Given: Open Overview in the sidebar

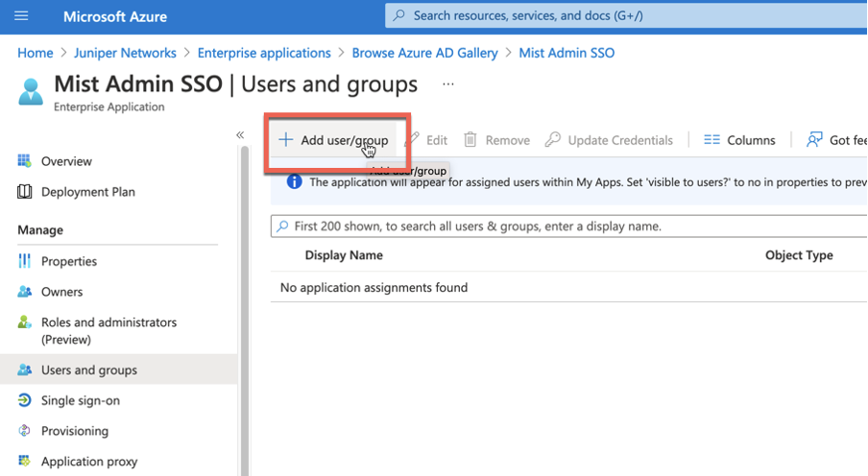Looking at the screenshot, I should (66, 161).
